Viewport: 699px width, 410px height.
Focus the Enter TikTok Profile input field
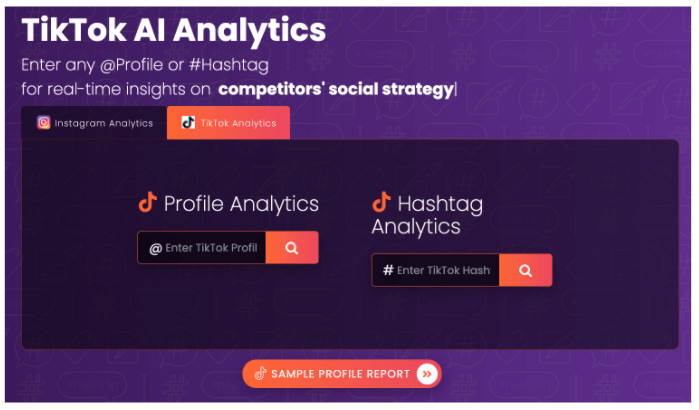pyautogui.click(x=210, y=248)
